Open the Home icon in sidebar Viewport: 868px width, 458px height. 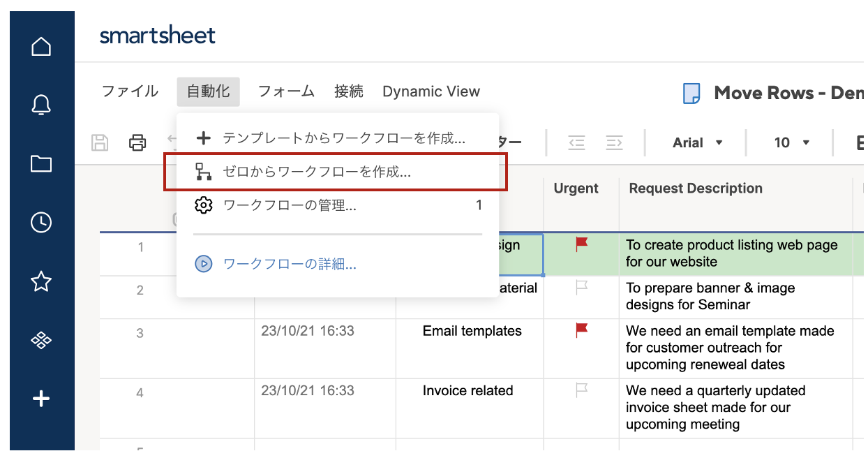(x=41, y=47)
